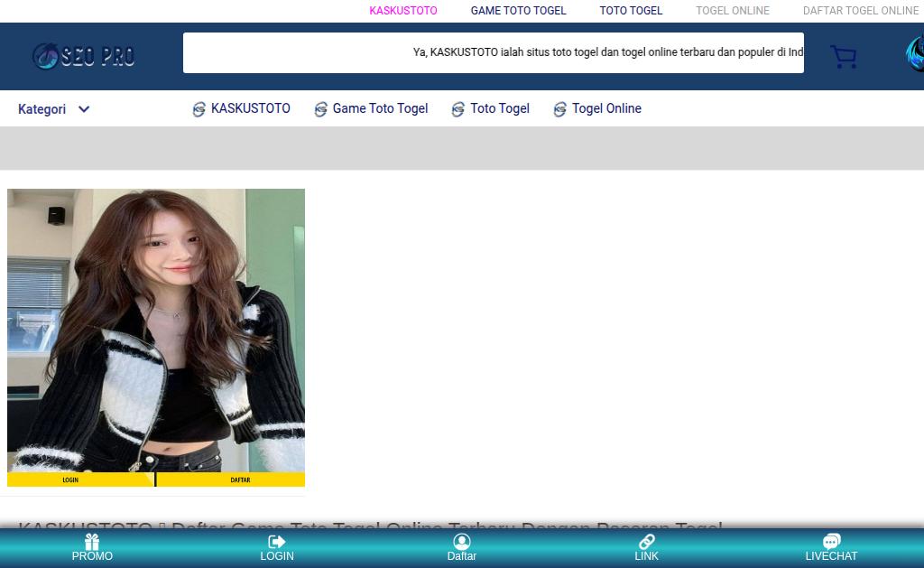Click PROMO label in bottom bar
The image size is (924, 568).
tap(92, 556)
